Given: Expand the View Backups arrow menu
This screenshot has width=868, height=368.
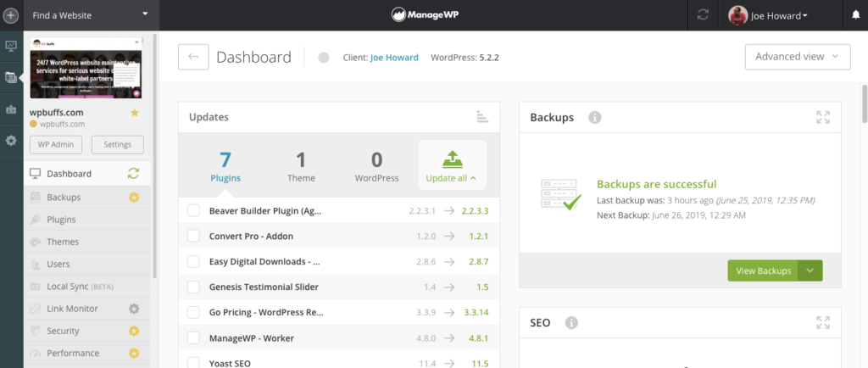Looking at the screenshot, I should tap(810, 270).
